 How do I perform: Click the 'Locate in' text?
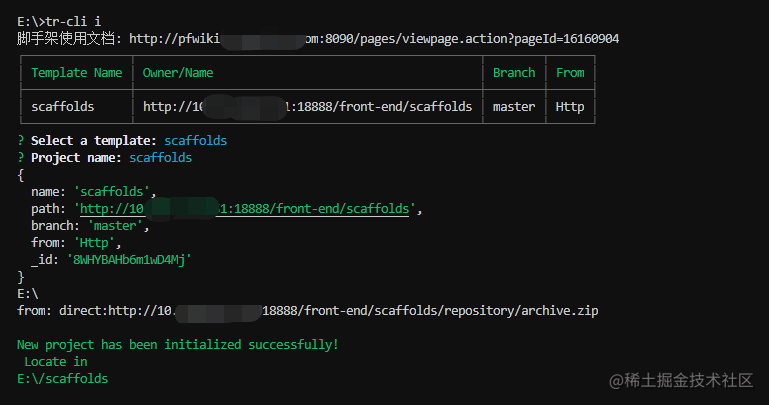pyautogui.click(x=55, y=362)
